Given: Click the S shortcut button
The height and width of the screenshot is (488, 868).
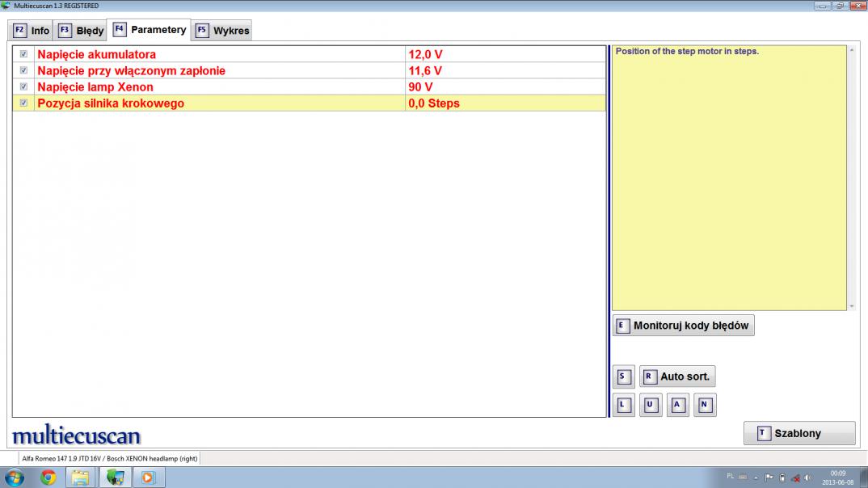Looking at the screenshot, I should [x=623, y=377].
